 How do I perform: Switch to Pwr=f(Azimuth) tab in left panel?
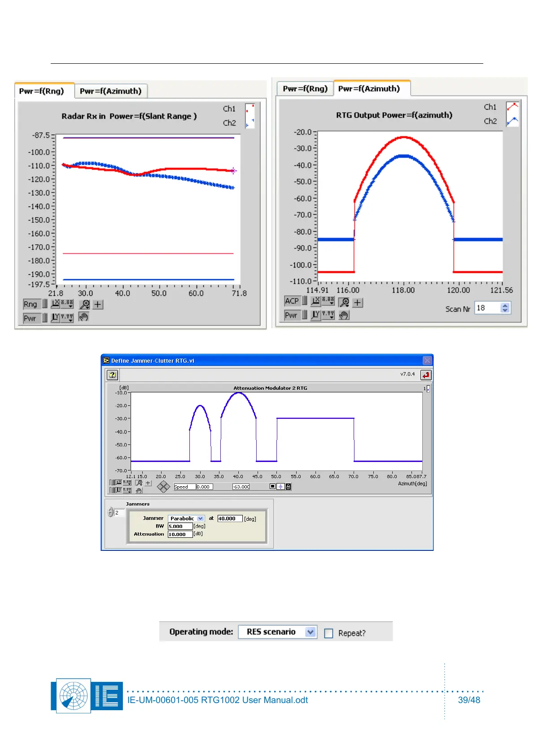[110, 91]
